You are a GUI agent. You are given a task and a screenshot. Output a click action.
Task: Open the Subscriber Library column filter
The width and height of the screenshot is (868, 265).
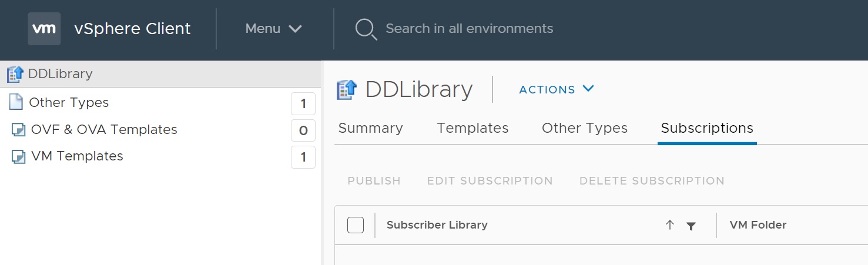(x=691, y=226)
